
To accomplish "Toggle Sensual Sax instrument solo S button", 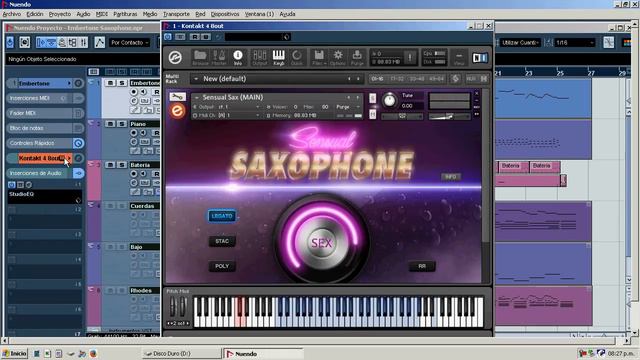I will pyautogui.click(x=373, y=98).
